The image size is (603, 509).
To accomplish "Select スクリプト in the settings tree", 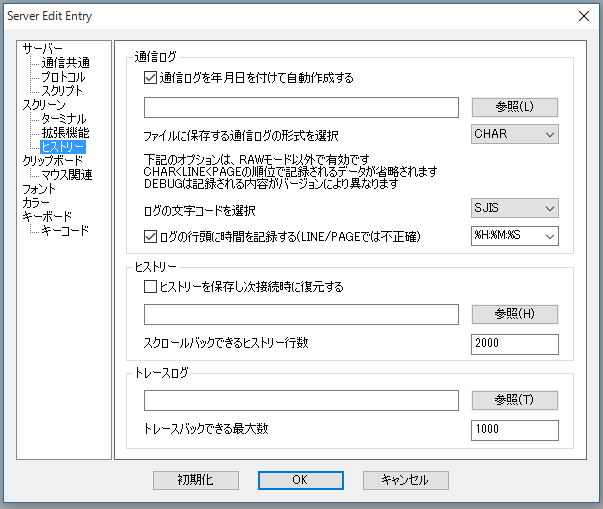I will (62, 90).
